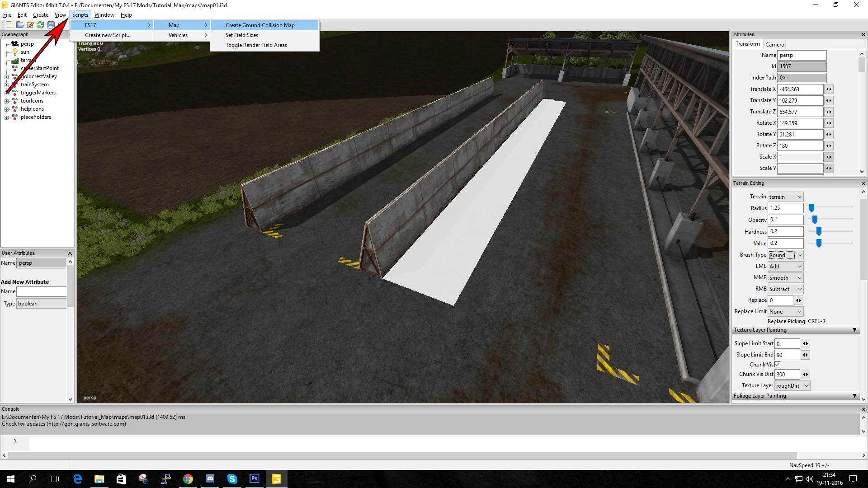The width and height of the screenshot is (868, 488).
Task: Open the Brush Type dropdown
Action: pyautogui.click(x=785, y=255)
